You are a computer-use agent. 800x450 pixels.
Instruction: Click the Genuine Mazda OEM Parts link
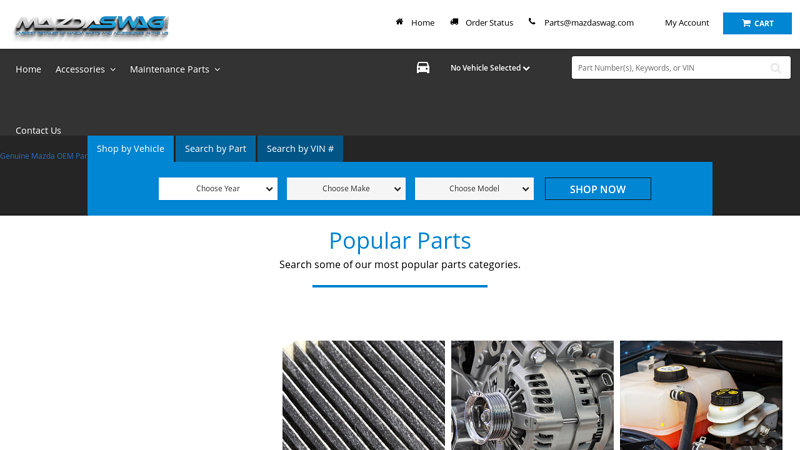click(44, 156)
